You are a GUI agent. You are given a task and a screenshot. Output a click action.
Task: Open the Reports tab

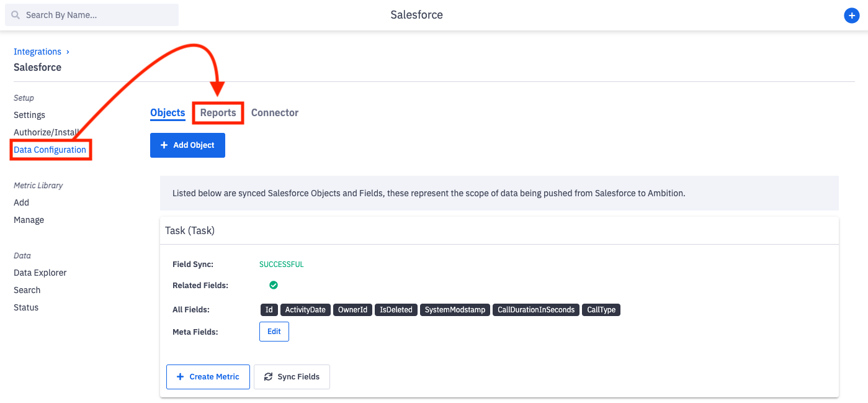click(218, 112)
